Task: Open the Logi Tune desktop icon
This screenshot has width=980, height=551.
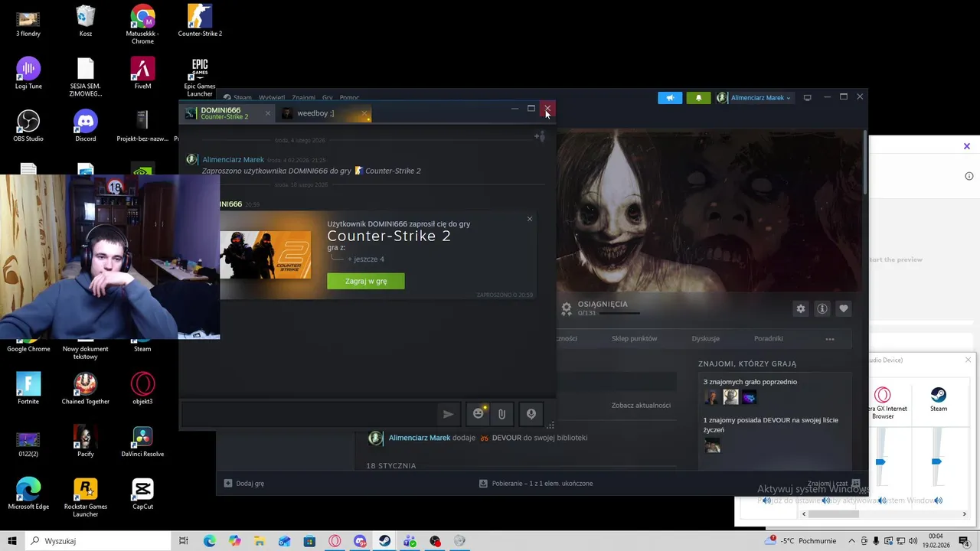Action: pos(28,73)
